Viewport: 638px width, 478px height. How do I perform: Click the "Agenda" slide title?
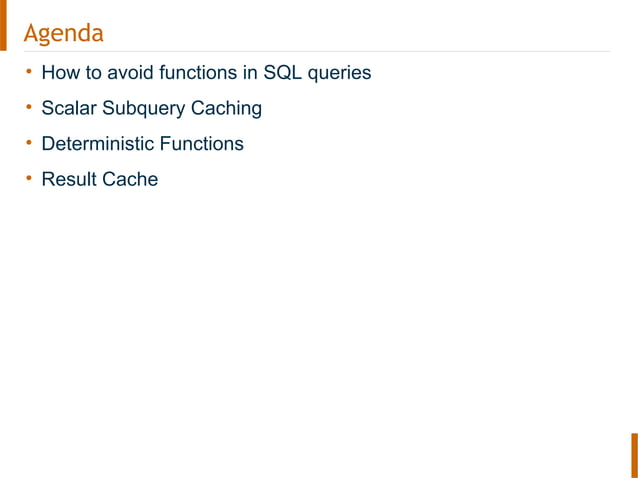(63, 33)
